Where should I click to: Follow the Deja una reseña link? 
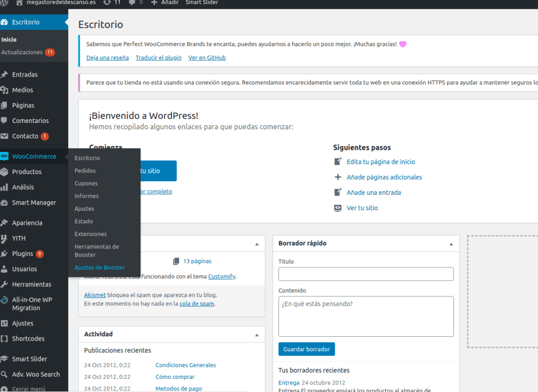tap(107, 58)
